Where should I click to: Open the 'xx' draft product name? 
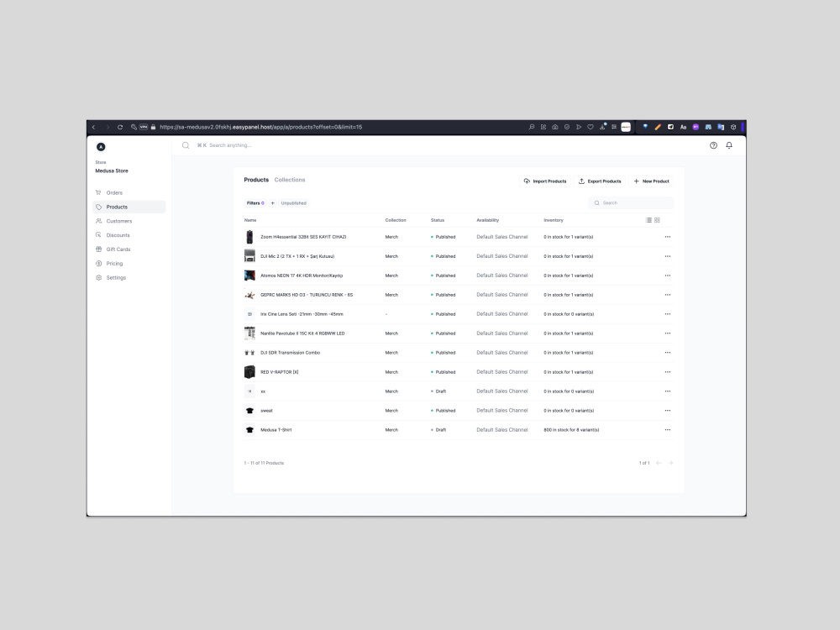click(x=263, y=391)
